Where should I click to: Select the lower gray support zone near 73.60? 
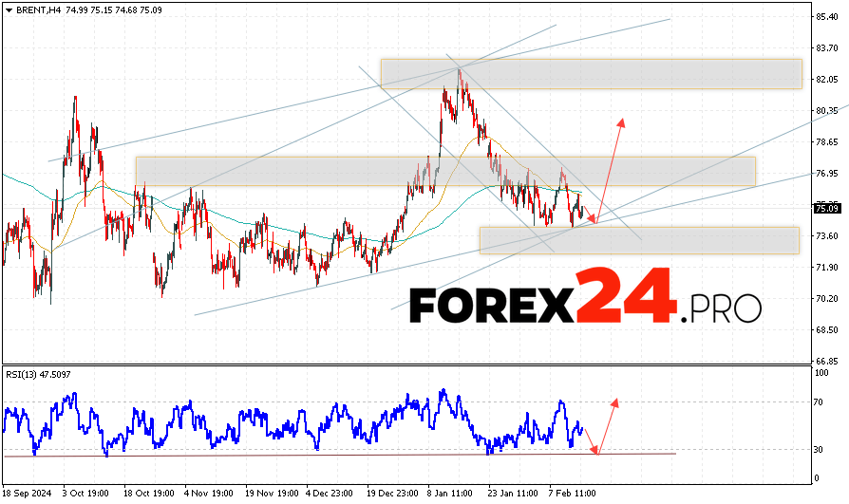(638, 240)
